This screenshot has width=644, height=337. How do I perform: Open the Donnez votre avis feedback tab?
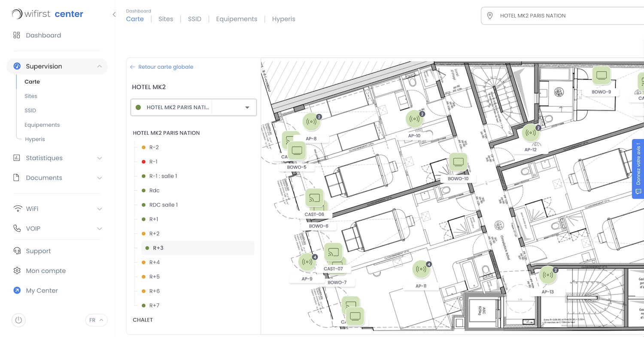coord(638,169)
